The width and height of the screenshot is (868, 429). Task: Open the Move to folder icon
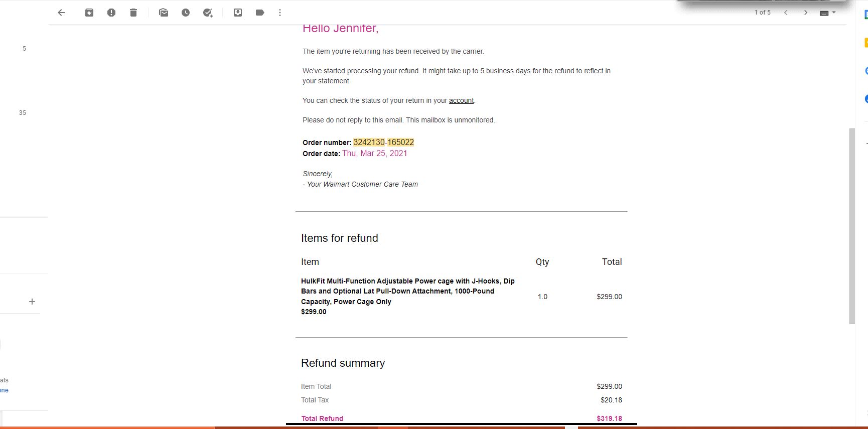238,13
